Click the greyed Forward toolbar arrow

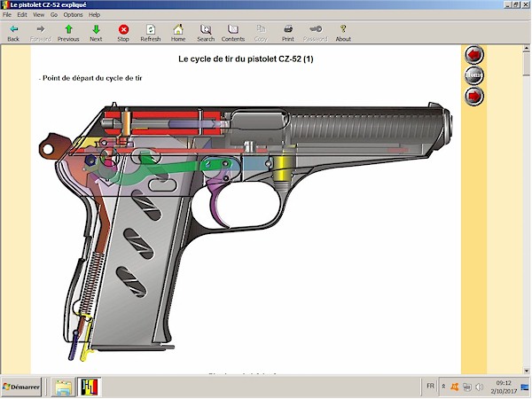[41, 34]
